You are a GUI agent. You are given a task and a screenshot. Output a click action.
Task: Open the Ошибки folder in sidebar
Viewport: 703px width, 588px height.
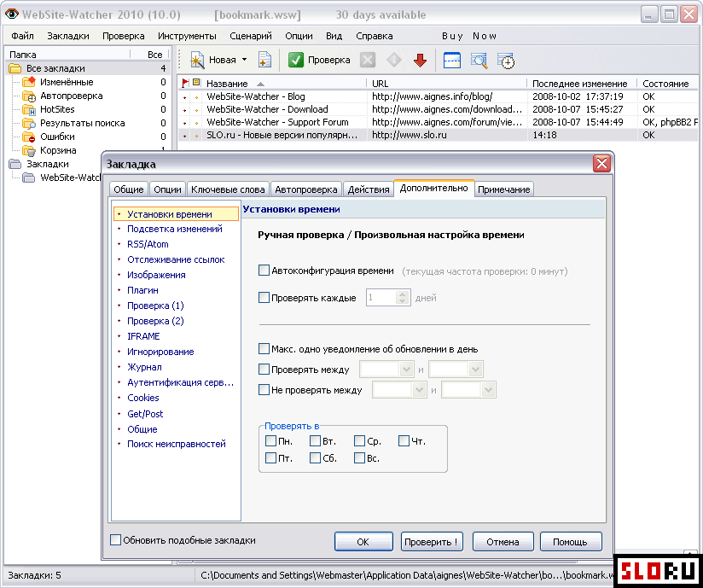pos(57,137)
